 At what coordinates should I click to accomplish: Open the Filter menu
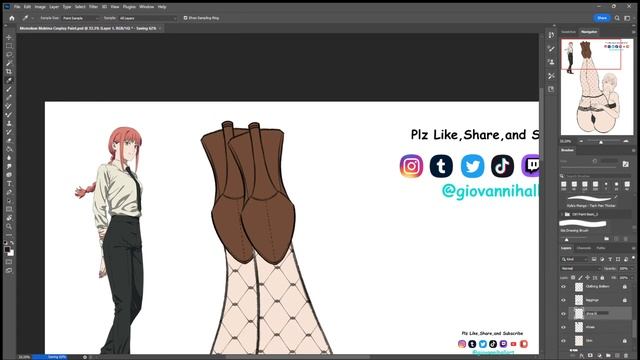point(93,7)
